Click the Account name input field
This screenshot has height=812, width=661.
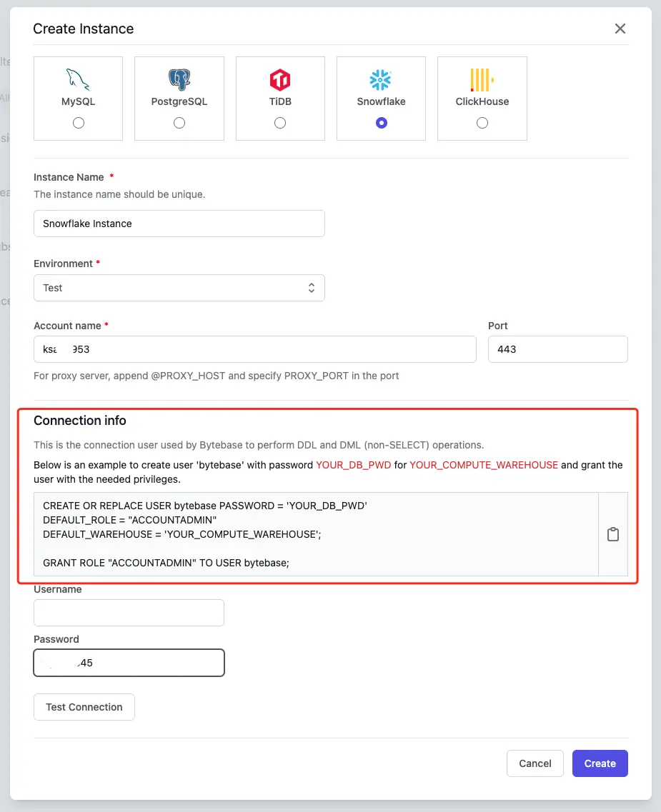tap(255, 349)
